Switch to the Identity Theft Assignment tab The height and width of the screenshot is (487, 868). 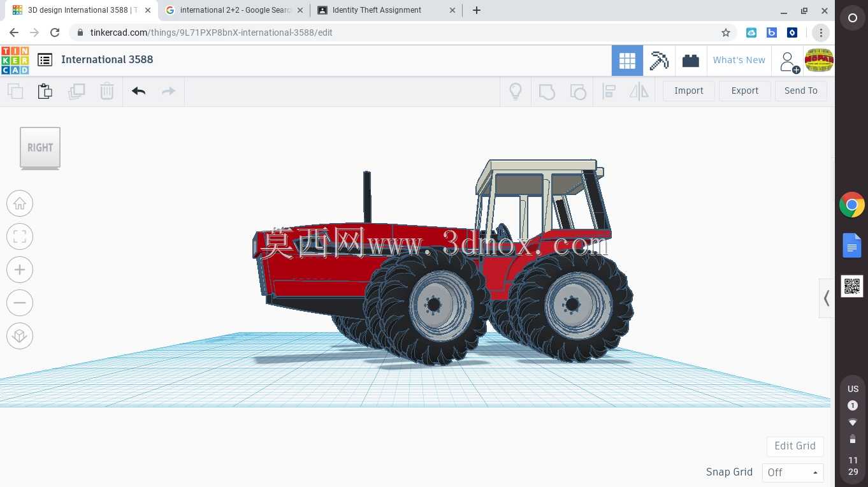pyautogui.click(x=386, y=10)
